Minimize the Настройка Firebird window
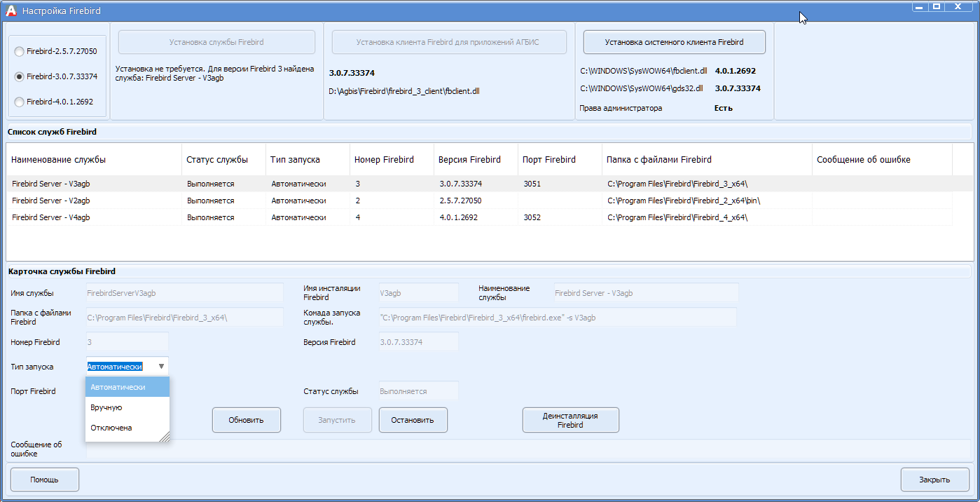The image size is (980, 502). point(920,6)
